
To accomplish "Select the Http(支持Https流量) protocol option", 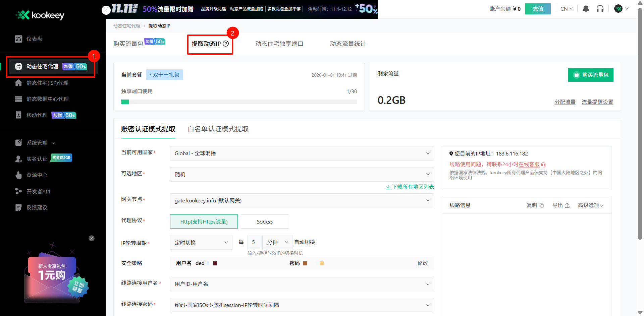I will (x=204, y=222).
